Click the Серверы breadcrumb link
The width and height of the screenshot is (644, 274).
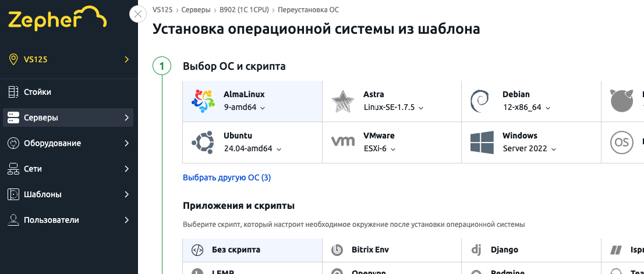(x=196, y=10)
